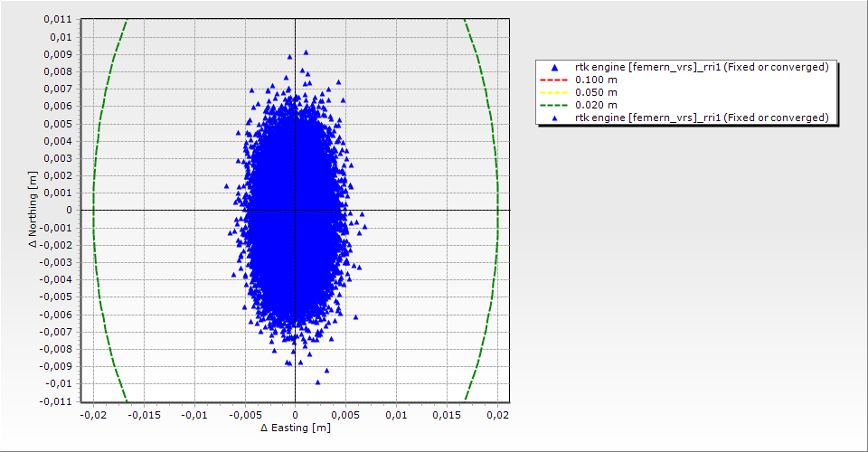The height and width of the screenshot is (452, 868).
Task: Click the large blue triangle legend marker
Action: pos(554,68)
